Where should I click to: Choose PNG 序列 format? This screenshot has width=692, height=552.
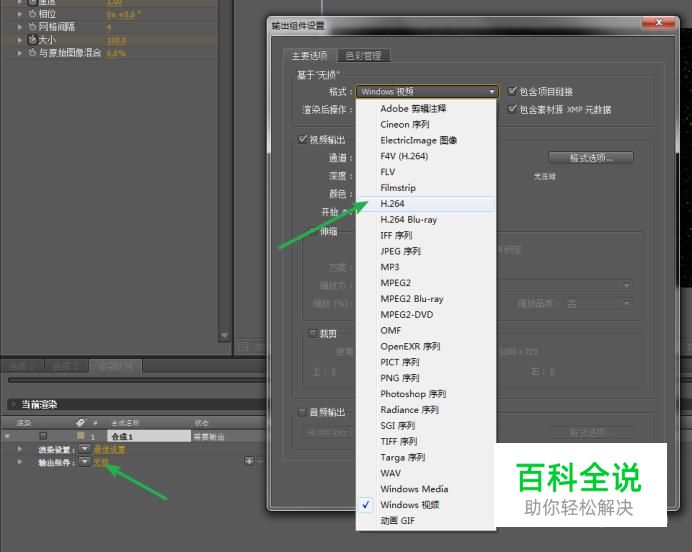[x=426, y=378]
